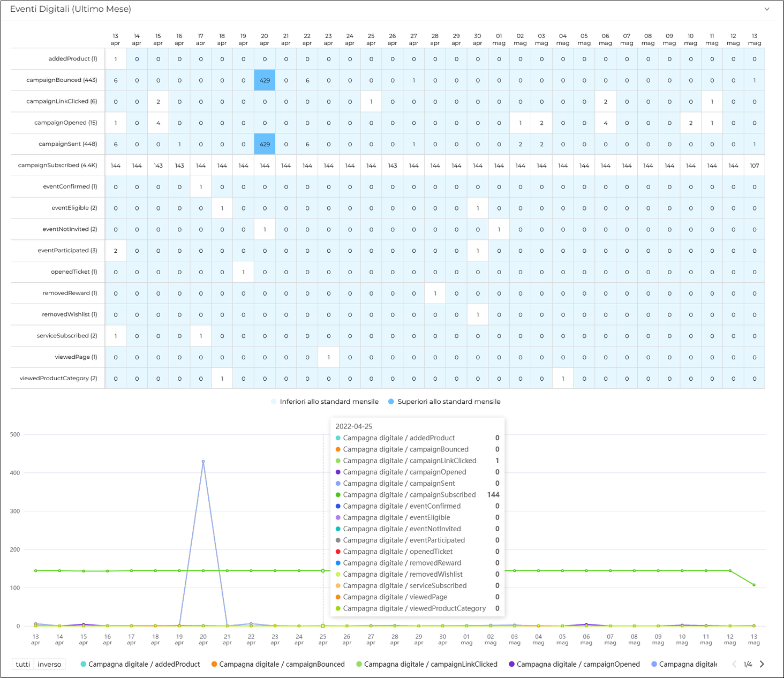This screenshot has width=784, height=678.
Task: Toggle Inferiori allo standard mensile legend
Action: [x=325, y=402]
